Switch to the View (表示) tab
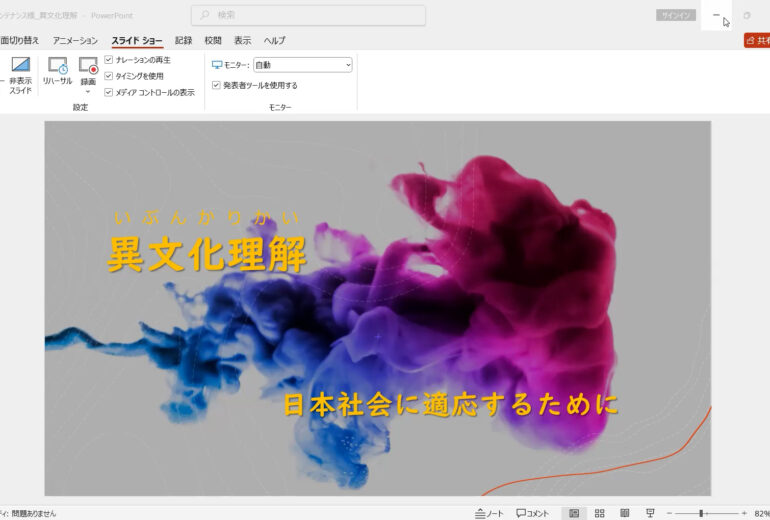The image size is (770, 520). pos(243,40)
